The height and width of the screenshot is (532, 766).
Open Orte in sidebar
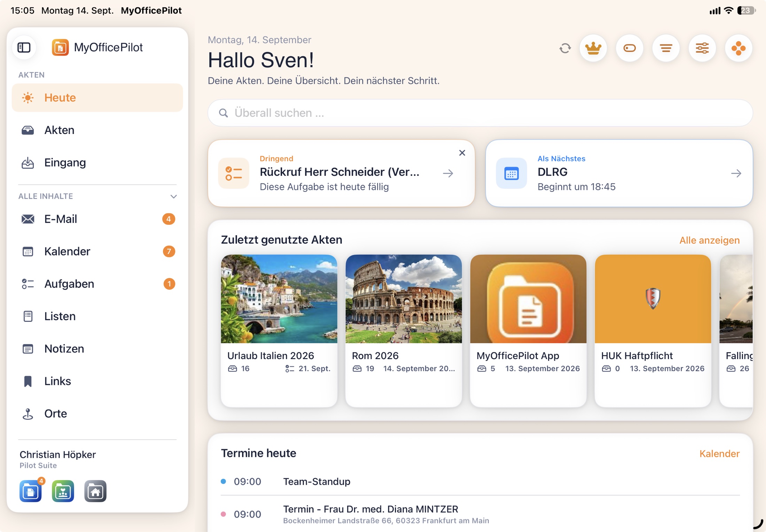[x=97, y=413]
